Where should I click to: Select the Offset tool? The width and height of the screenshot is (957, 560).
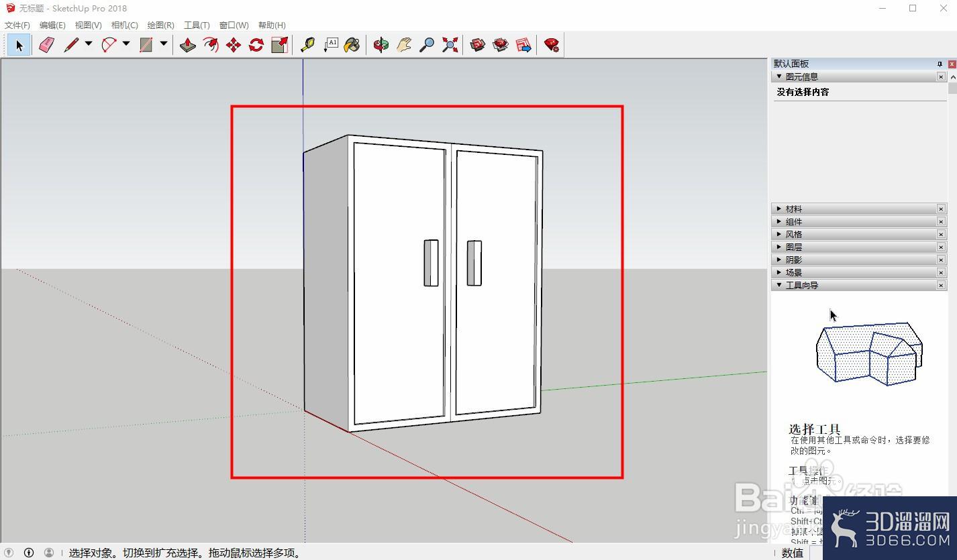pos(211,45)
